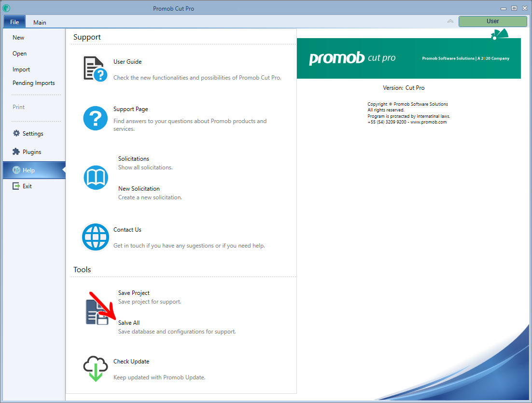
Task: Open Support Page question mark icon
Action: (x=95, y=118)
